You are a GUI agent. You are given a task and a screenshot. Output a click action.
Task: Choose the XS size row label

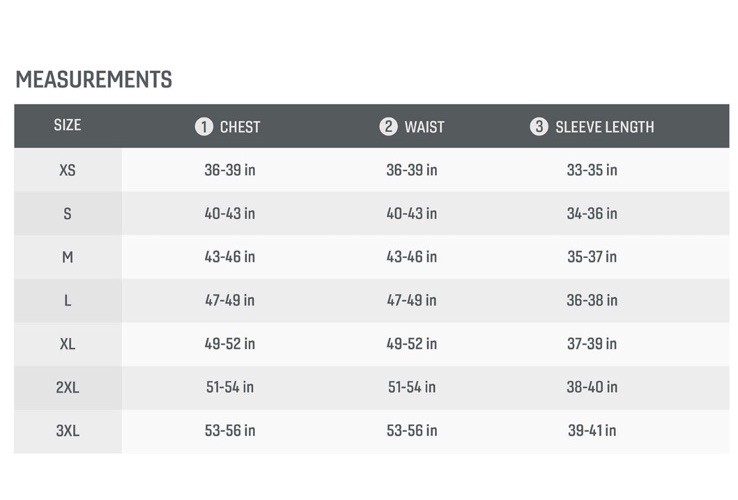67,170
